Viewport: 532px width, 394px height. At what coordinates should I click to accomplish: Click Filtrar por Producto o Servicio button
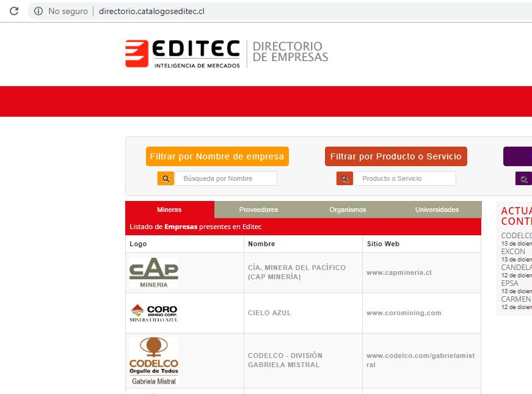point(396,156)
